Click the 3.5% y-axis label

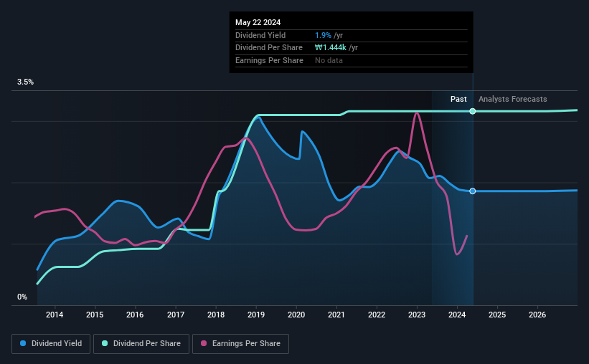pyautogui.click(x=25, y=82)
